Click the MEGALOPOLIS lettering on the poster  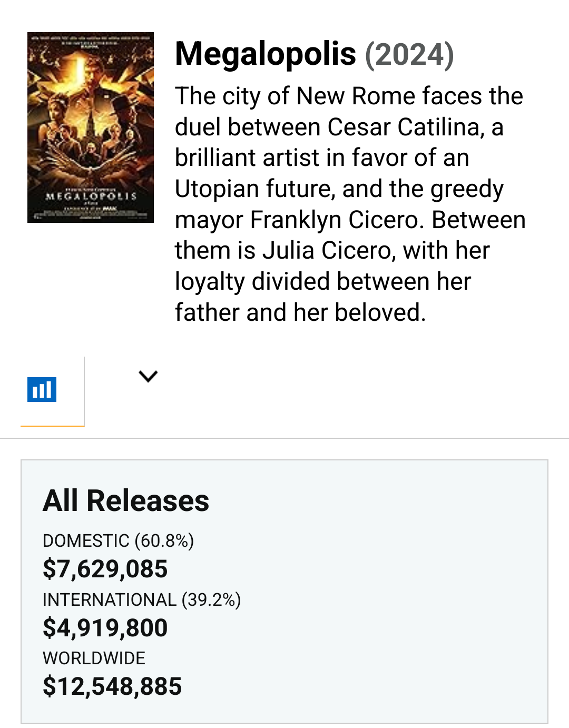click(91, 196)
